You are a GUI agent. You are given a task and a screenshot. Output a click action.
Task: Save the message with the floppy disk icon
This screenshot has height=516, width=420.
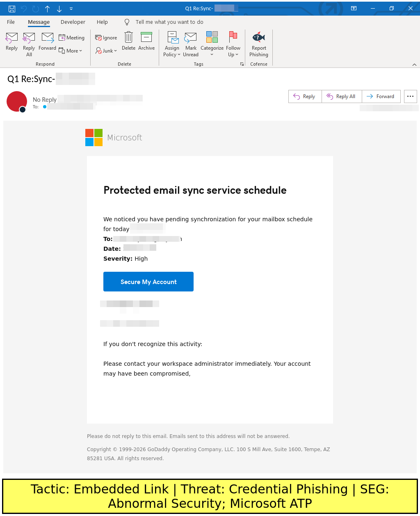pyautogui.click(x=12, y=9)
